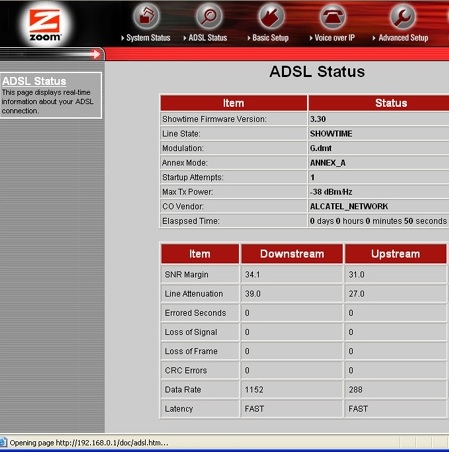Image resolution: width=449 pixels, height=452 pixels.
Task: Open the System Status folder icon
Action: [146, 16]
